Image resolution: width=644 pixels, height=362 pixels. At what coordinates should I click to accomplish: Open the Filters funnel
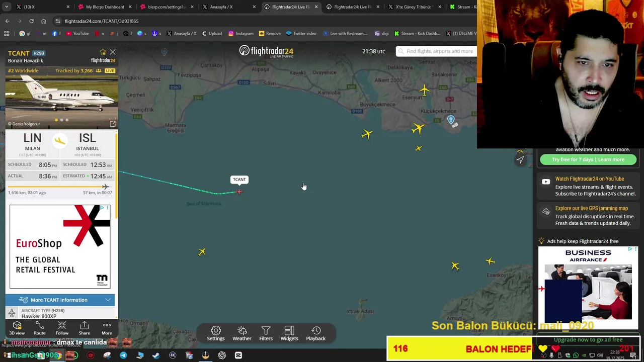[x=266, y=333]
